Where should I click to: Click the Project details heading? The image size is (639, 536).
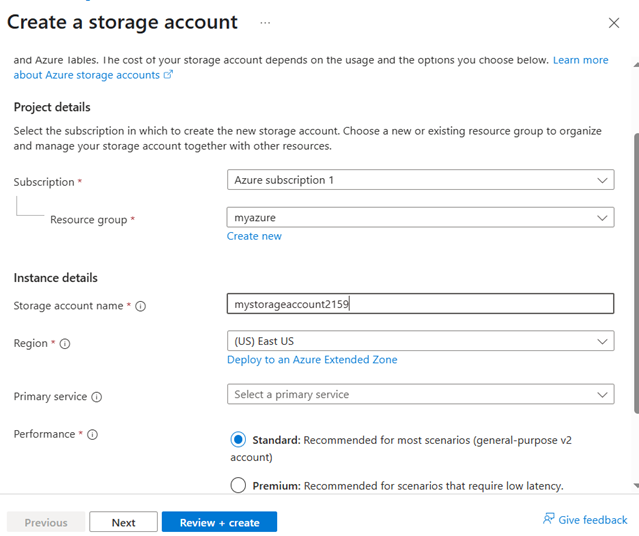tap(52, 107)
